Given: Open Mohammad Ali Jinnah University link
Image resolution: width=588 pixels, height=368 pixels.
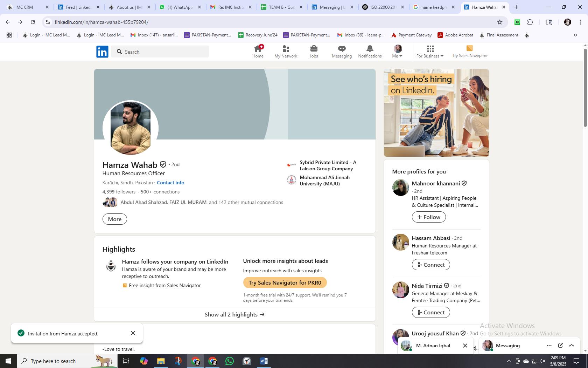Looking at the screenshot, I should click(325, 180).
